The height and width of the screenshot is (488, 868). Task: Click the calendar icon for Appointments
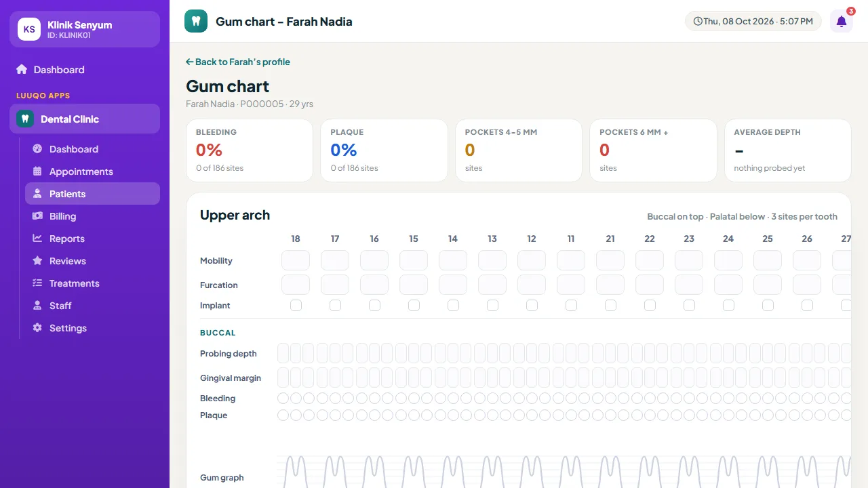(x=37, y=171)
